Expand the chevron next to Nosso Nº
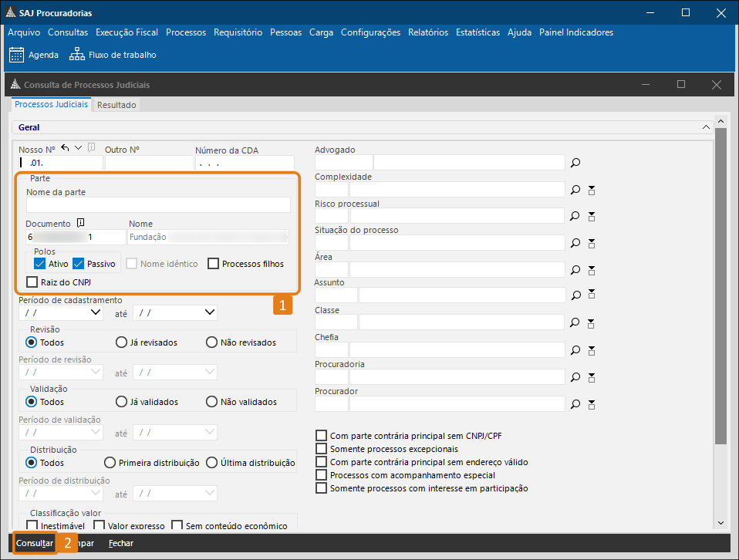Image resolution: width=739 pixels, height=560 pixels. coord(78,148)
